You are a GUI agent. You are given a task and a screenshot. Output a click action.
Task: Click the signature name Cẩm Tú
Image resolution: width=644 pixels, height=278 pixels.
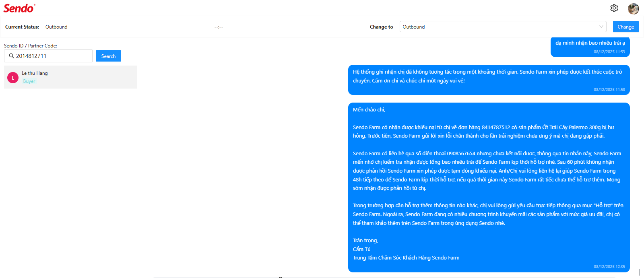(361, 249)
